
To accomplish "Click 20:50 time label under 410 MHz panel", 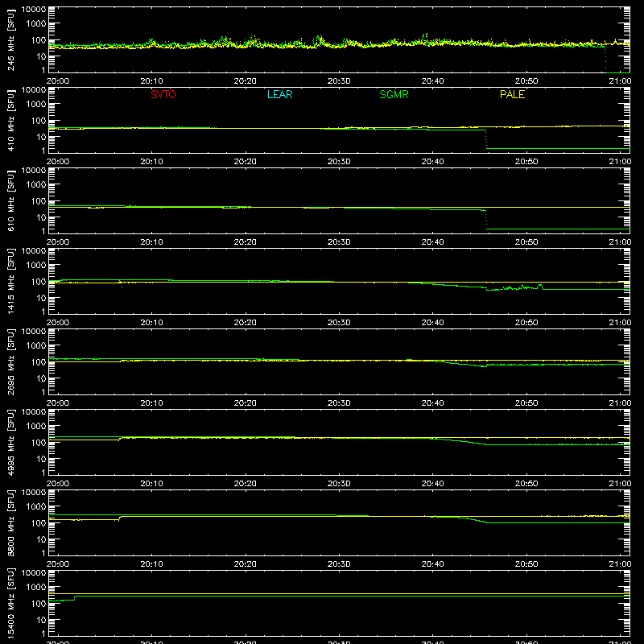I will tap(526, 162).
